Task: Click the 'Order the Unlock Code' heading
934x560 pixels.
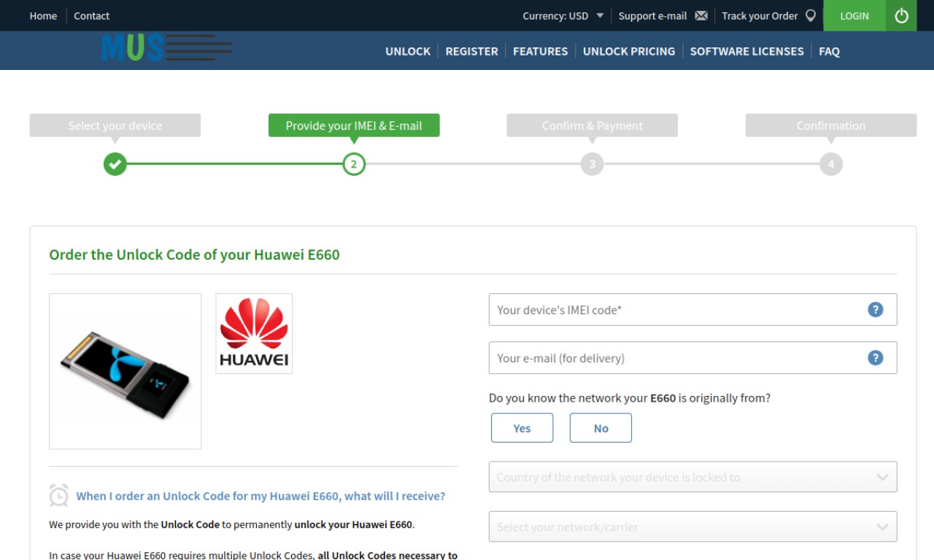Action: [x=194, y=254]
